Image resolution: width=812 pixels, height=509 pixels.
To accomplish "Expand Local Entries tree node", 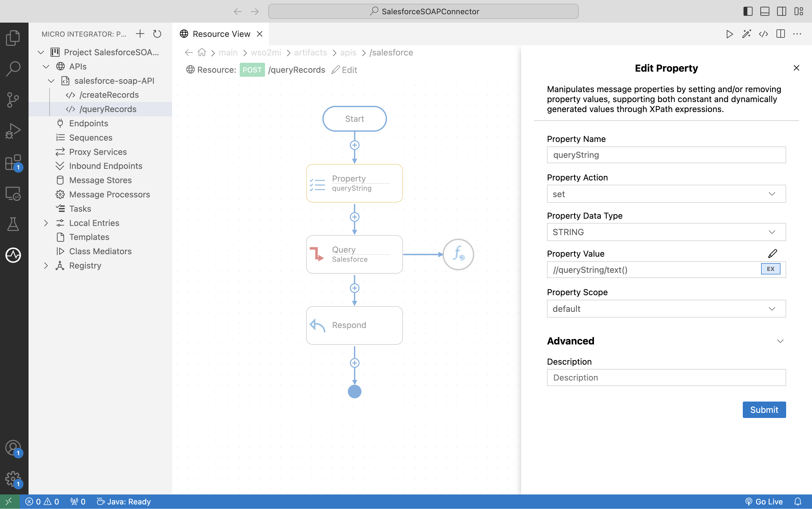I will [x=46, y=223].
